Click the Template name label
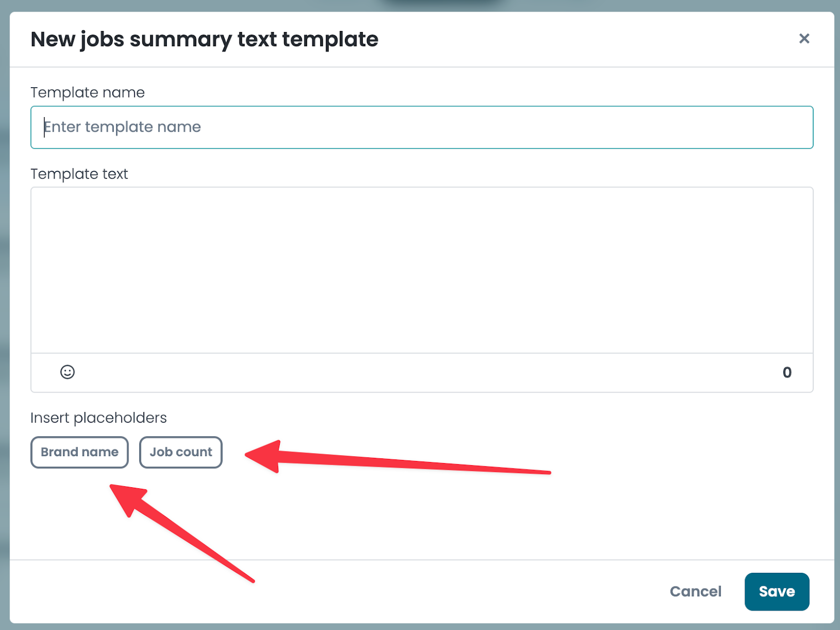The image size is (840, 630). point(88,92)
